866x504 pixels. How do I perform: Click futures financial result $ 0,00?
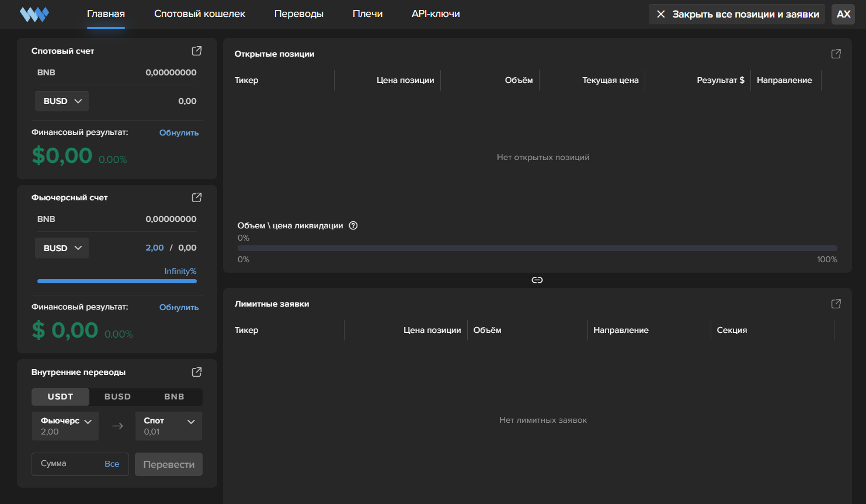click(x=65, y=330)
